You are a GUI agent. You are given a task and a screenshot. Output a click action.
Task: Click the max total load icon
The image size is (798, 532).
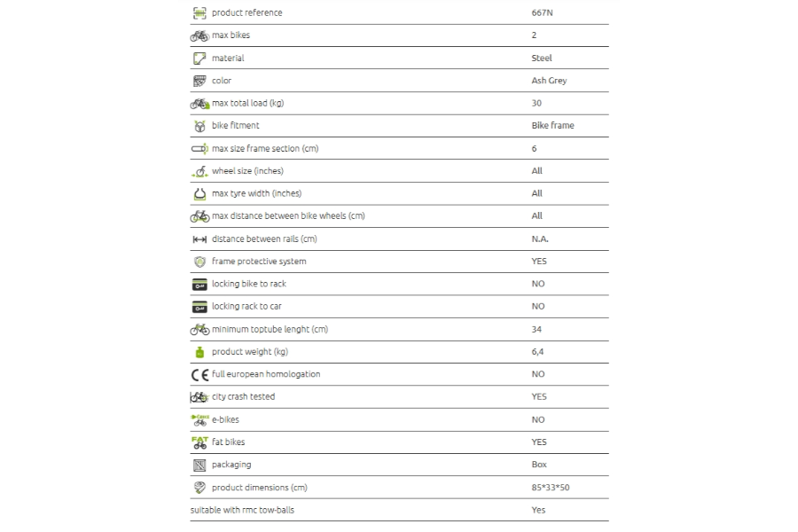click(199, 104)
